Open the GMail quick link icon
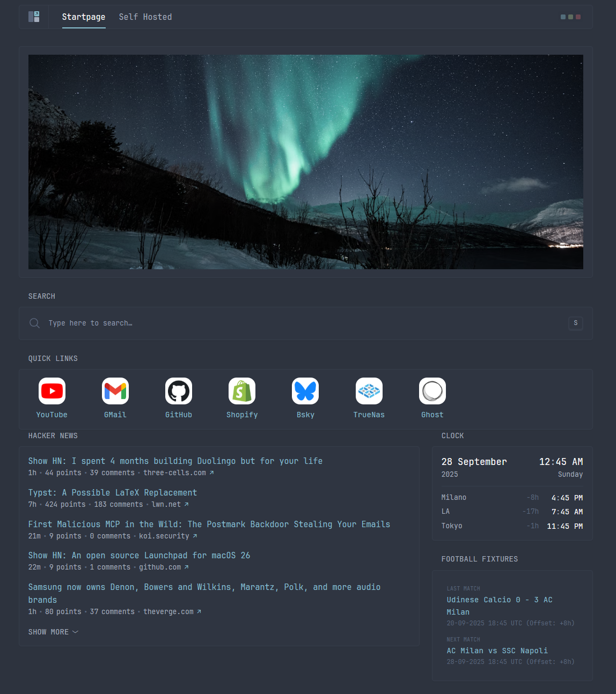The width and height of the screenshot is (616, 694). (115, 391)
